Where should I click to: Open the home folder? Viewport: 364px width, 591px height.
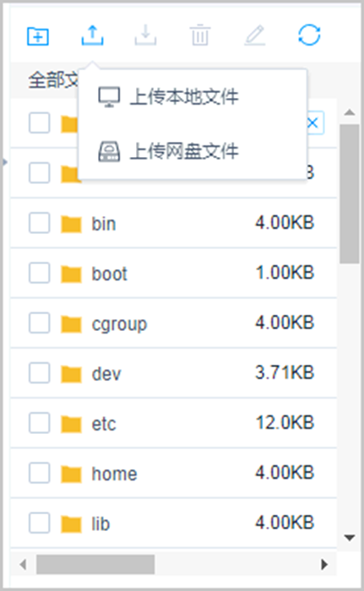(114, 474)
